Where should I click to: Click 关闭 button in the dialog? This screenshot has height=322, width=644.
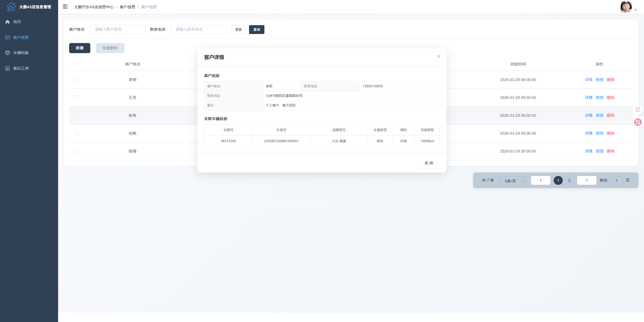click(429, 163)
